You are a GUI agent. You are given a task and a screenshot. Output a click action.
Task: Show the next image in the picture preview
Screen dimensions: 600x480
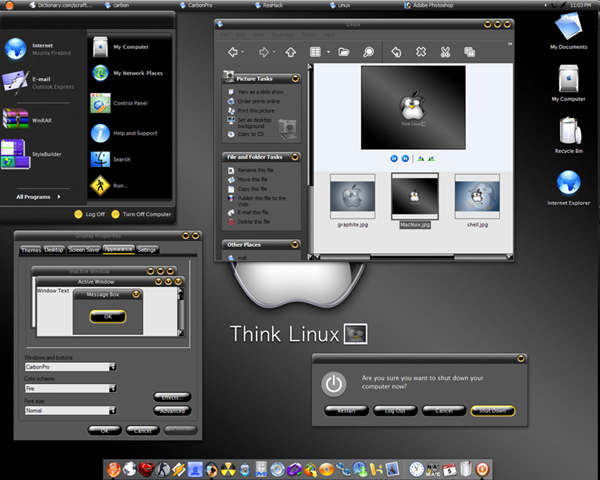click(x=405, y=158)
